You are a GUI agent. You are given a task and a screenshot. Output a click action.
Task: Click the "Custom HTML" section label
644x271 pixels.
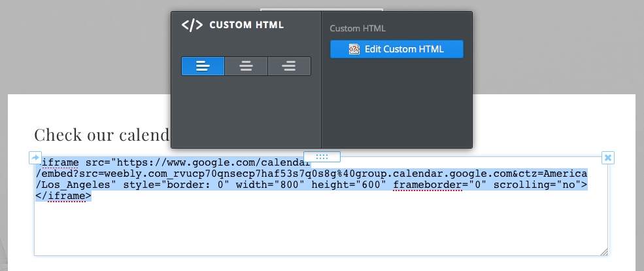pos(358,28)
